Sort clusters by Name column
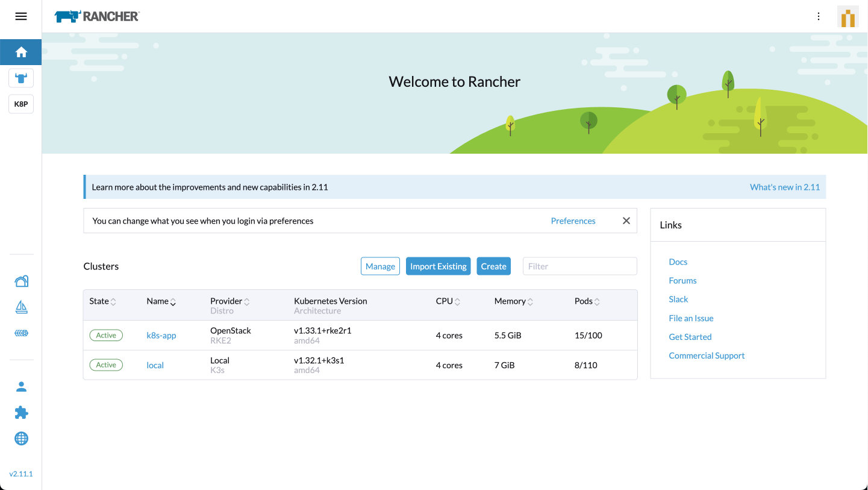This screenshot has height=490, width=868. (x=161, y=301)
